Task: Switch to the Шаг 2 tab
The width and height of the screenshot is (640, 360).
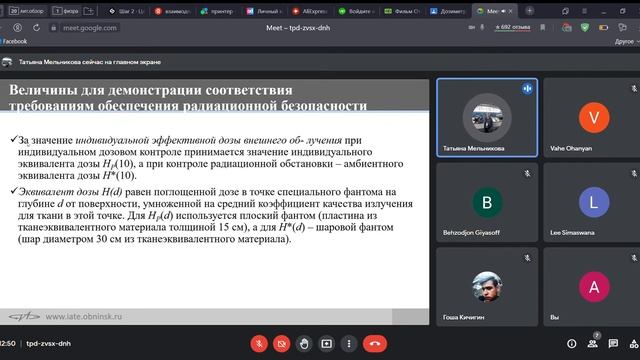Action: [127, 11]
